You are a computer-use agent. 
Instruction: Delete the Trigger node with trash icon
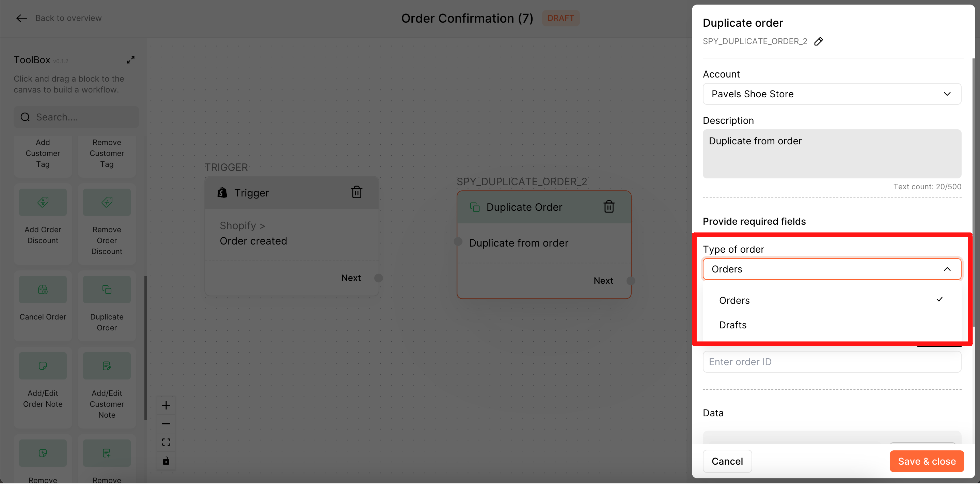pos(356,192)
